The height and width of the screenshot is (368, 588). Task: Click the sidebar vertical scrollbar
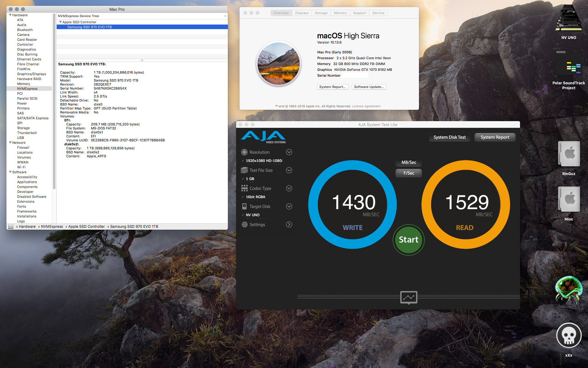(x=54, y=101)
